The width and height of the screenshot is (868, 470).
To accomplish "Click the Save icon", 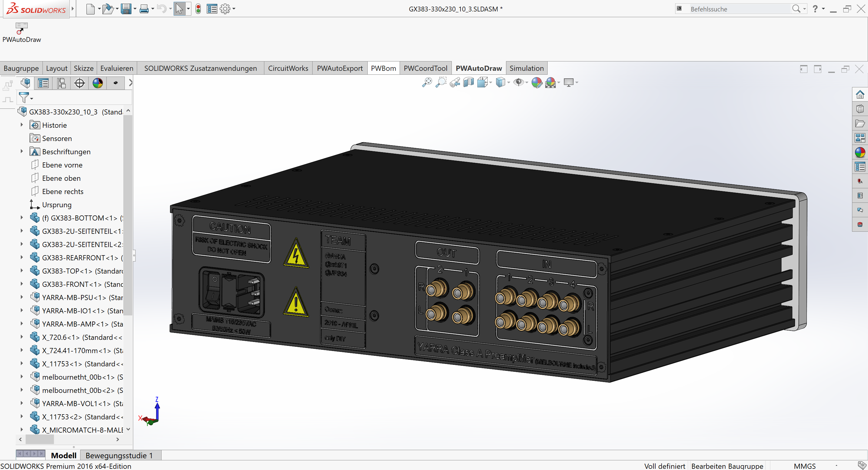I will 126,9.
